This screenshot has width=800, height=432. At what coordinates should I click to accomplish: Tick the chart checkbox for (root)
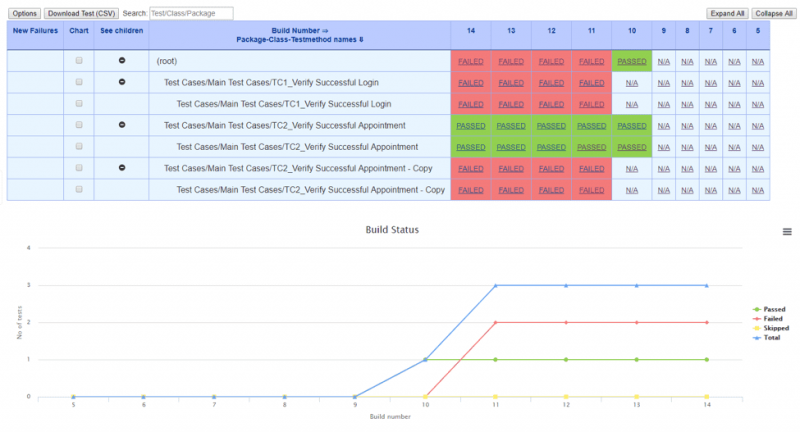point(79,61)
